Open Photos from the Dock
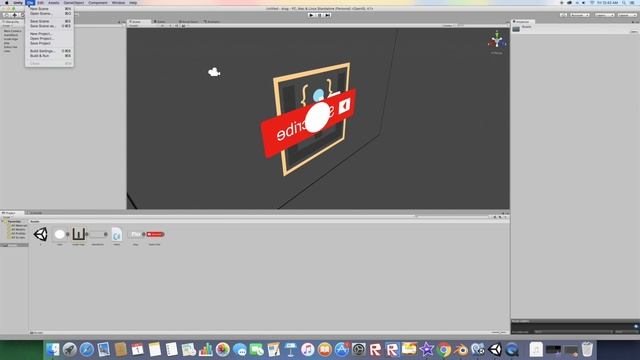This screenshot has height=360, width=640. tap(222, 349)
